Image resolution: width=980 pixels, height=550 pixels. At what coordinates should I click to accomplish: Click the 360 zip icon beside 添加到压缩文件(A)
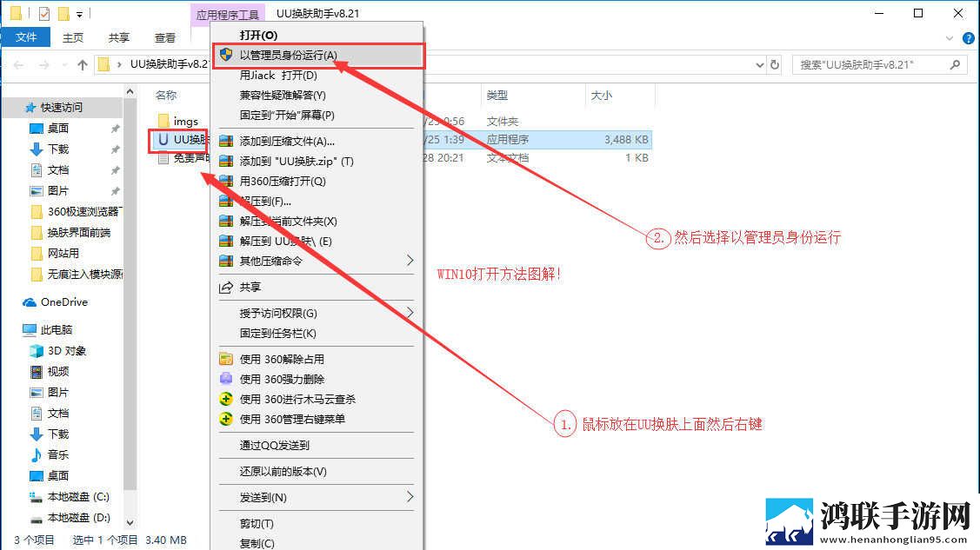click(x=225, y=141)
